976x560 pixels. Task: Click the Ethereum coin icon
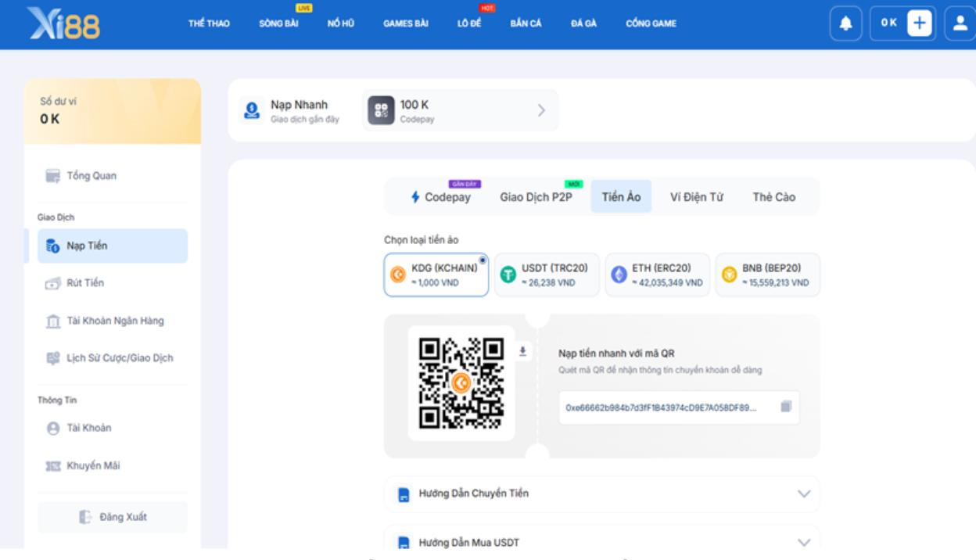click(x=619, y=275)
